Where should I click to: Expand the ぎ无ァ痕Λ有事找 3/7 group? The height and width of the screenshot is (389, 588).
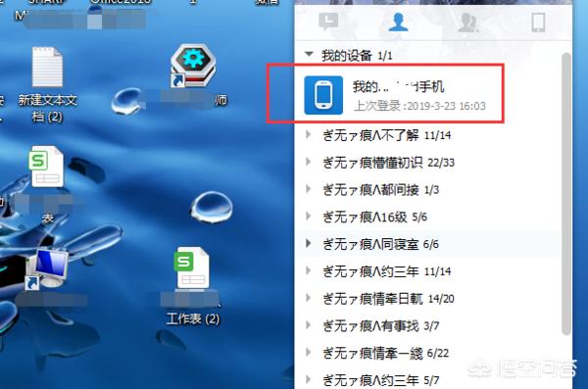(309, 325)
